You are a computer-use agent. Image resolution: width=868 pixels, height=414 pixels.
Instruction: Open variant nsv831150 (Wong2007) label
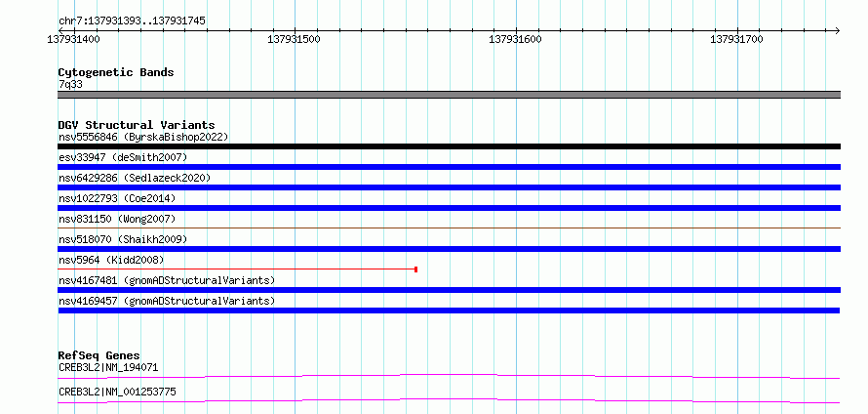pos(117,219)
